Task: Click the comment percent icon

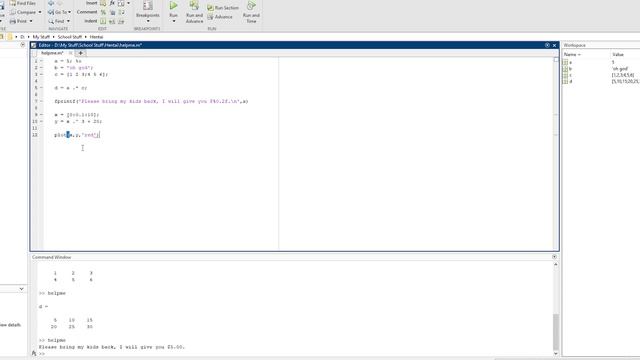Action: (103, 12)
